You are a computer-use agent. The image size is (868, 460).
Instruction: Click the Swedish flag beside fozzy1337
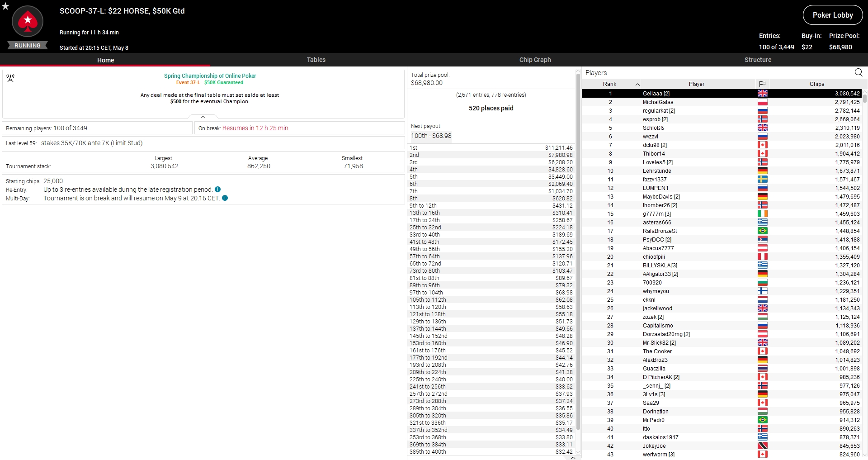pos(762,180)
